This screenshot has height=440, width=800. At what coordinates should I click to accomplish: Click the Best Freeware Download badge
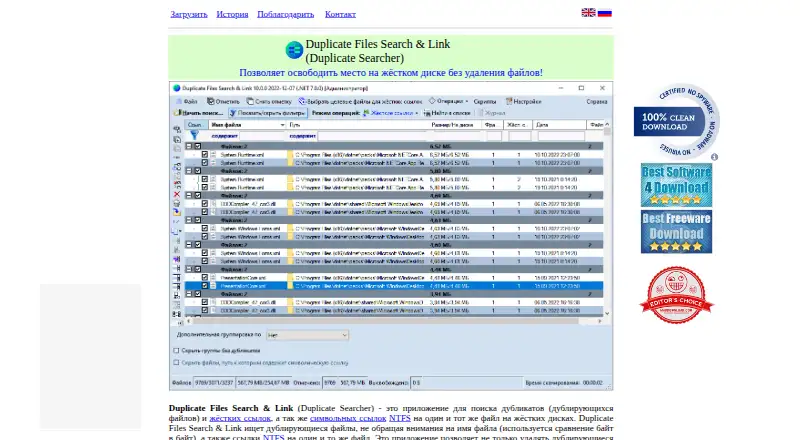[676, 231]
